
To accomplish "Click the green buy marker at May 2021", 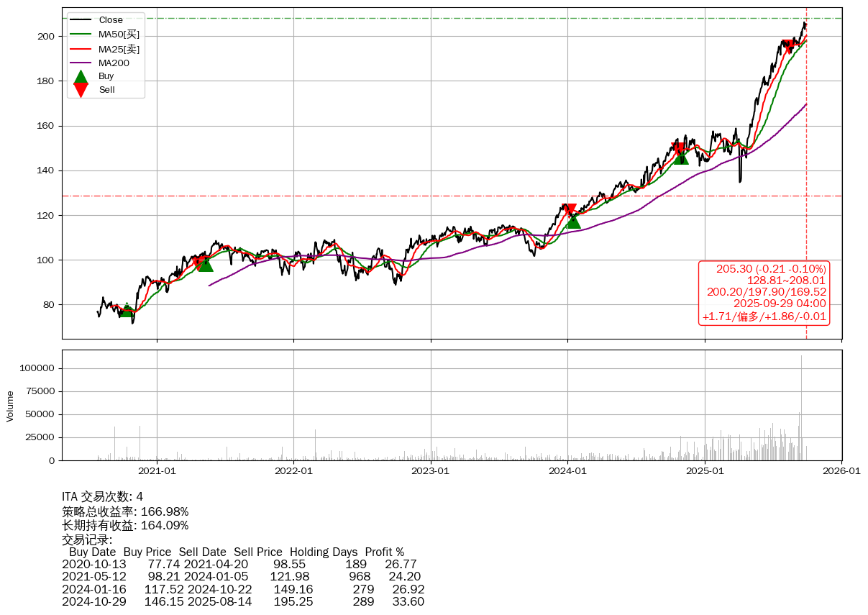I will [x=205, y=264].
